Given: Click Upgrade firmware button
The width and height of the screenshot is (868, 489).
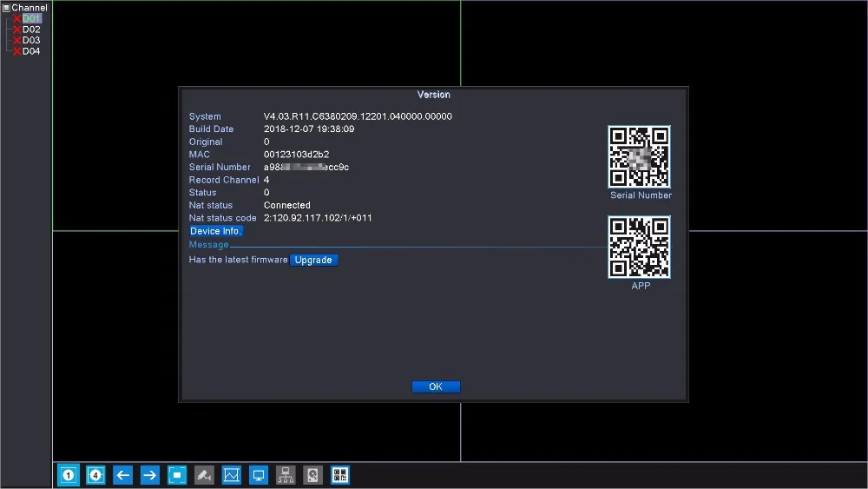Looking at the screenshot, I should pyautogui.click(x=313, y=260).
